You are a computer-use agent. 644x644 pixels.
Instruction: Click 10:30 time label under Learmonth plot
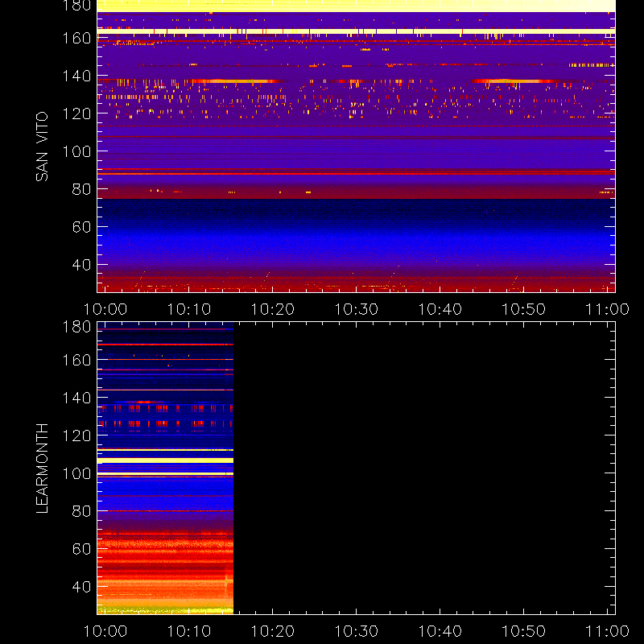tap(356, 631)
